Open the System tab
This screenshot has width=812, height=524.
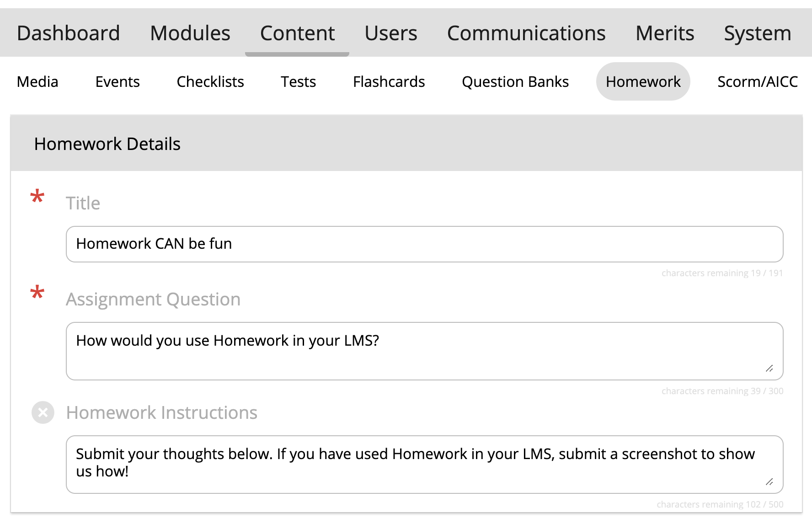click(758, 33)
